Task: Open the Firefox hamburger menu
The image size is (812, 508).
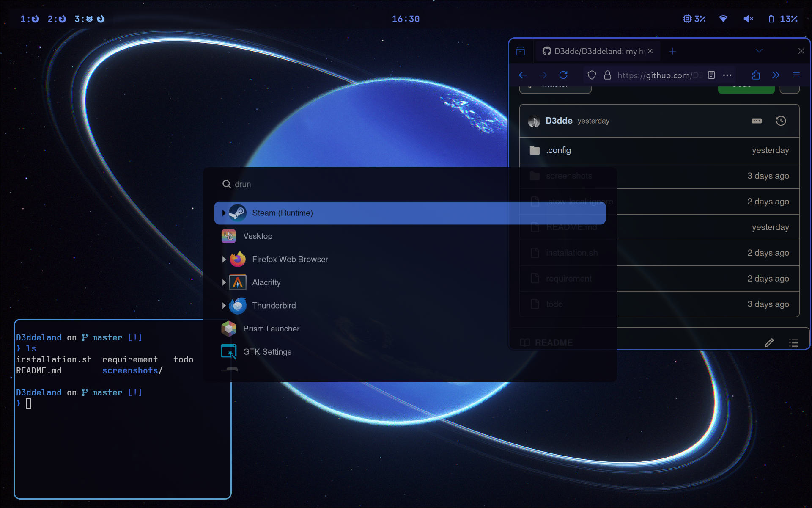Action: [796, 75]
